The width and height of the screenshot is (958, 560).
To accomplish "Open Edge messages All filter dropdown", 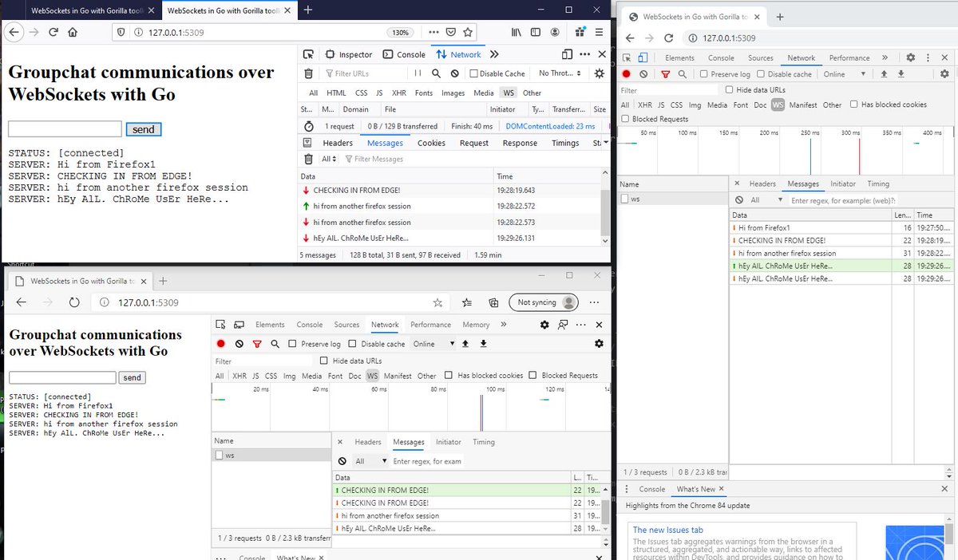I will tap(370, 461).
